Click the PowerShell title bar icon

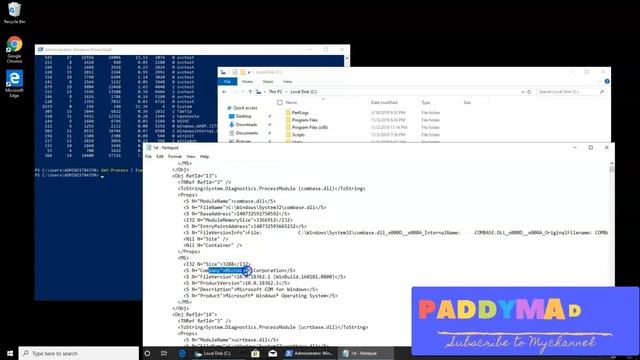[x=40, y=49]
